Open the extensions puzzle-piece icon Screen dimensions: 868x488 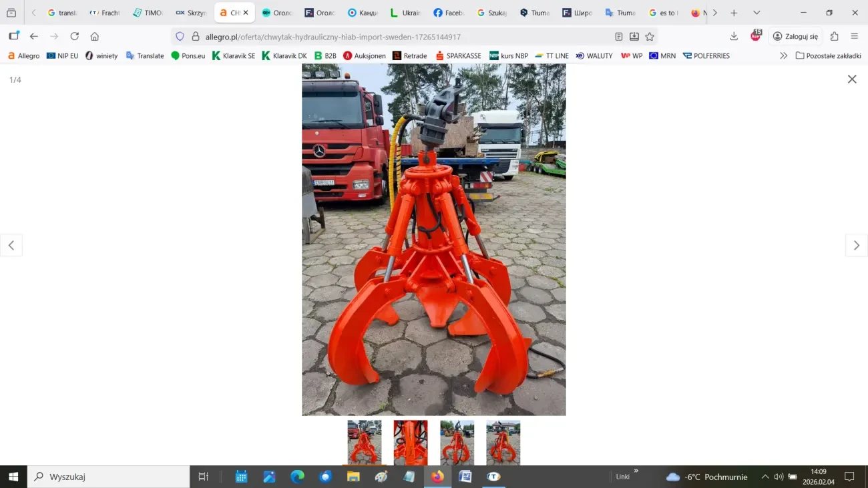(834, 36)
